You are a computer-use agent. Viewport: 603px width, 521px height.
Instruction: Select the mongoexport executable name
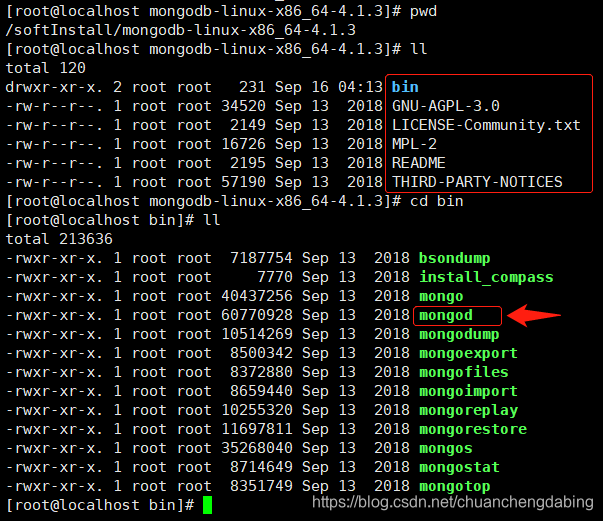pos(468,353)
